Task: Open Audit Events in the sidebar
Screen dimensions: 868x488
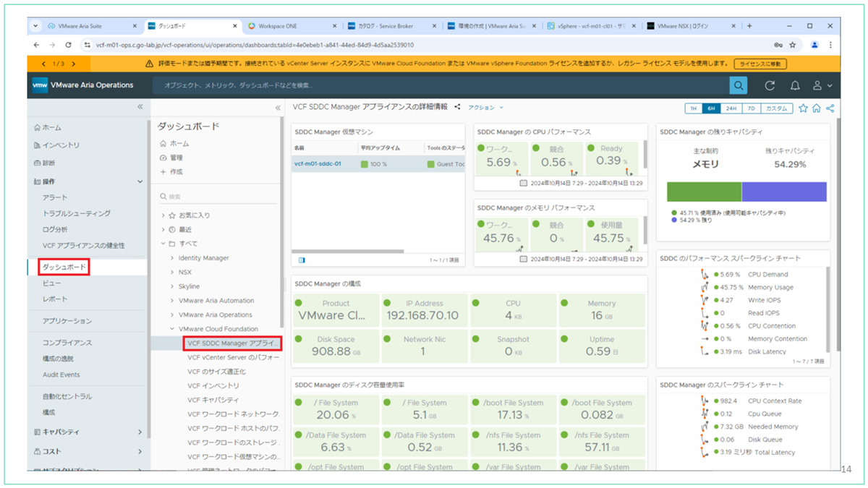Action: pos(61,374)
